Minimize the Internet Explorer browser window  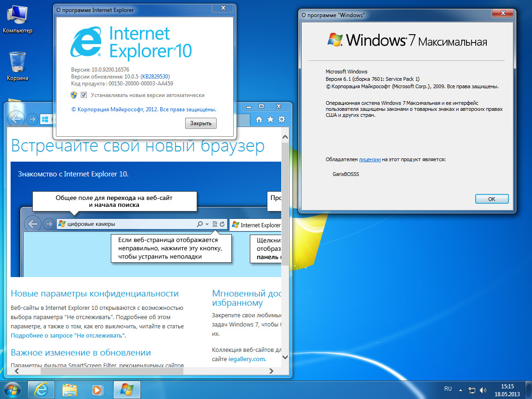click(249, 107)
